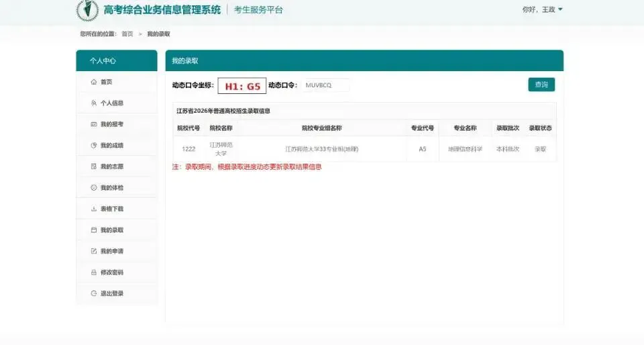The image size is (644, 345).
Task: Click the 江苏师范大学 school name cell
Action: click(221, 149)
